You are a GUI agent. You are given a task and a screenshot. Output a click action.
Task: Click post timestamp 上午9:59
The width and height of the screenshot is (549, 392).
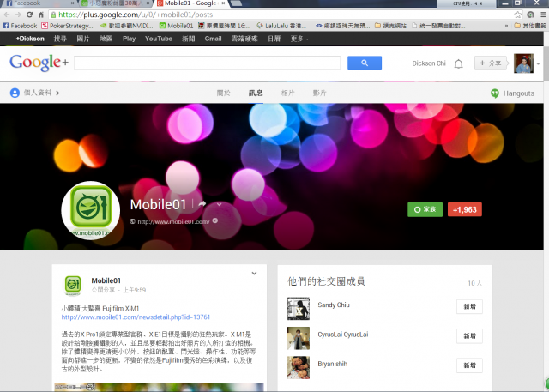[134, 290]
